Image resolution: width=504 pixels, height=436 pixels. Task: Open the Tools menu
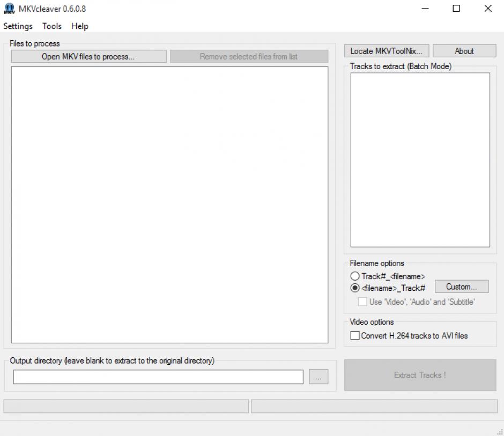tap(52, 26)
